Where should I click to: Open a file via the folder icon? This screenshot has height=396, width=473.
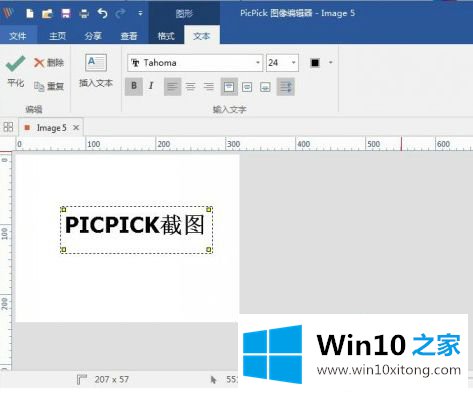click(x=47, y=14)
